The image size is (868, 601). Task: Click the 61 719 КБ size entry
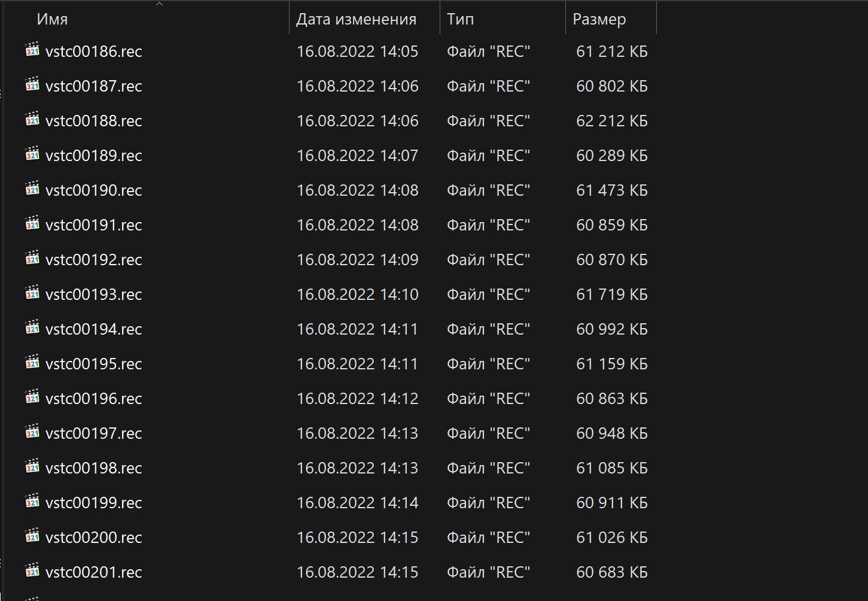click(x=611, y=295)
